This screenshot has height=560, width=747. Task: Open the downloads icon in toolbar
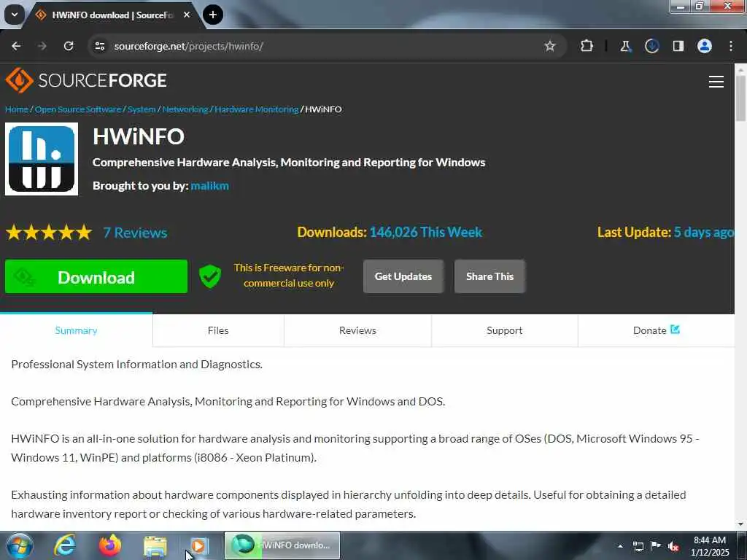click(651, 46)
